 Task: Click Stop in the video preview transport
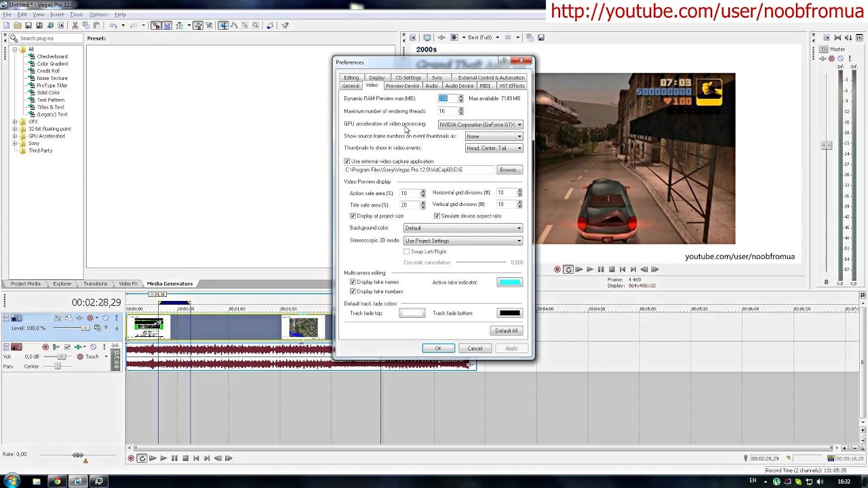(612, 269)
